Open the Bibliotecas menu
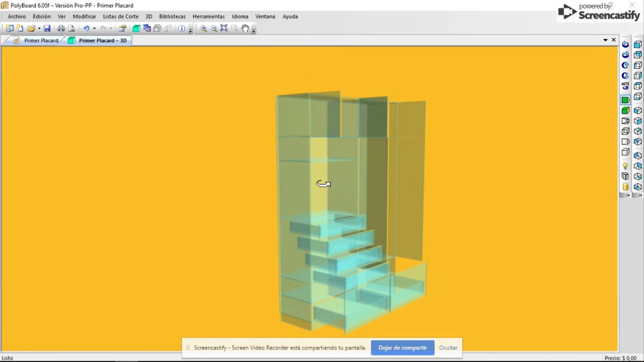This screenshot has width=644, height=362. tap(173, 17)
